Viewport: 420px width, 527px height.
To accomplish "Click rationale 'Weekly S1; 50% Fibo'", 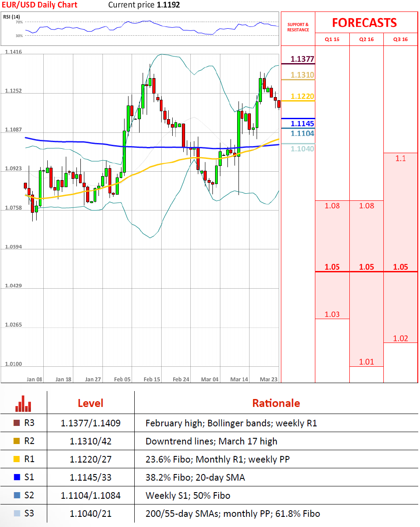I will 188,496.
